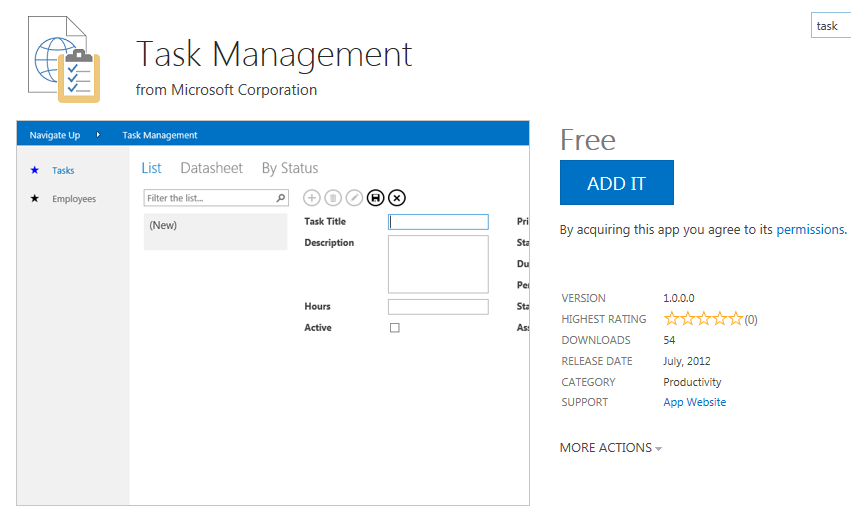Click the Hours input field
The image size is (851, 514).
[x=438, y=307]
